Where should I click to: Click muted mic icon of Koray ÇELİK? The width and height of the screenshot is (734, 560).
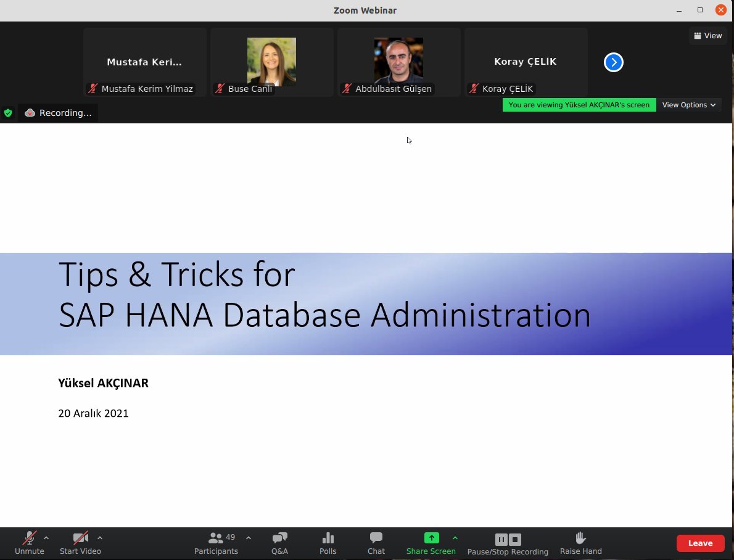coord(474,88)
